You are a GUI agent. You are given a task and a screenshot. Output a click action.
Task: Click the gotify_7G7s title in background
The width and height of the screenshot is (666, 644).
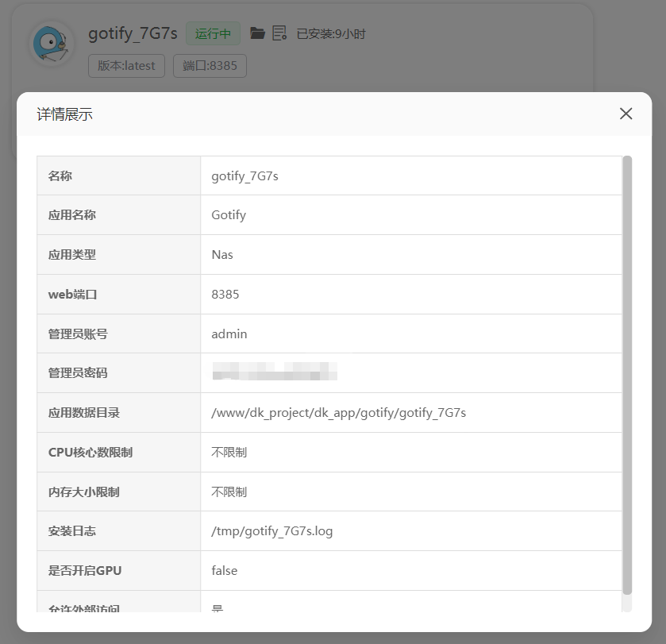point(133,33)
